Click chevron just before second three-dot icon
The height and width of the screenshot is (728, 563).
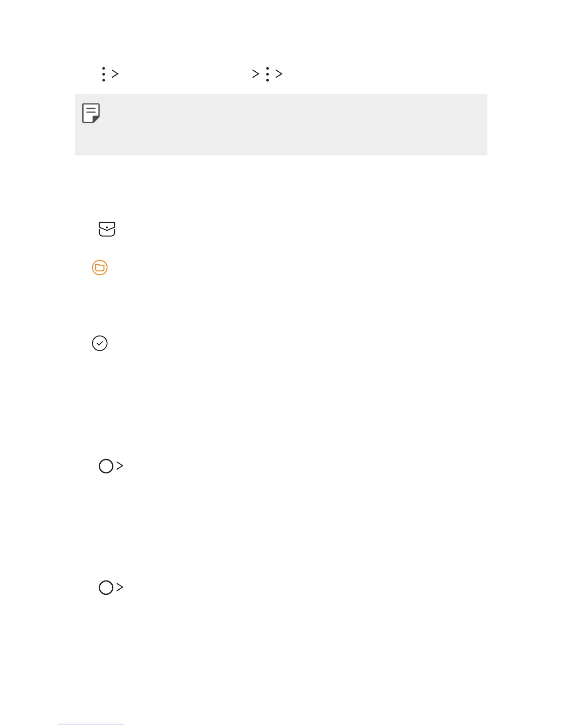coord(256,74)
